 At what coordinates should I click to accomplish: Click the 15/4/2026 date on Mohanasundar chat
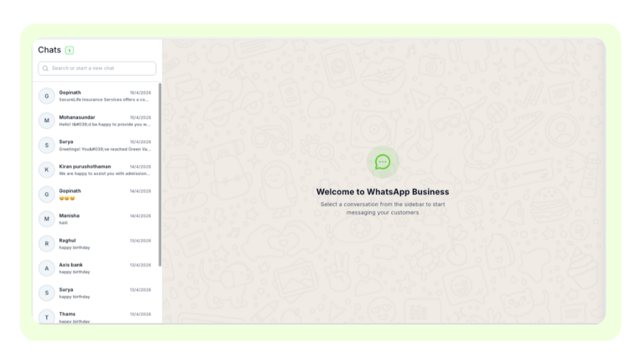coord(140,118)
